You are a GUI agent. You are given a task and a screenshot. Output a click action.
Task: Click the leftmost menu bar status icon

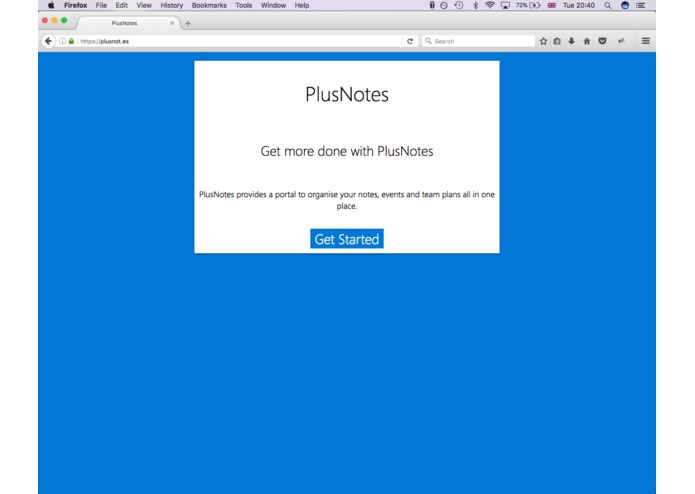coord(432,5)
